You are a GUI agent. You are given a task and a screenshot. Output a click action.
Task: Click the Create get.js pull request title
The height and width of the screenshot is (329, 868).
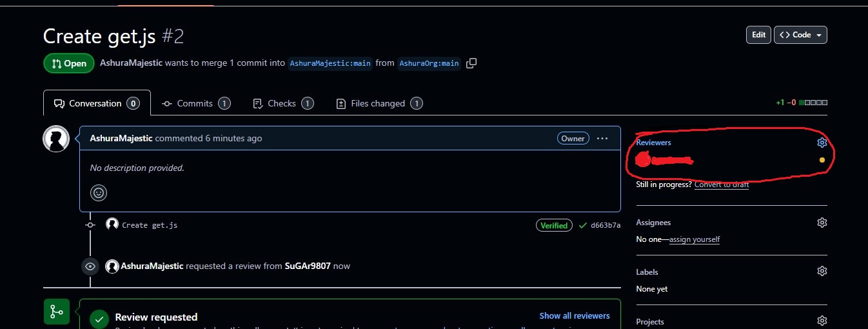(x=99, y=36)
